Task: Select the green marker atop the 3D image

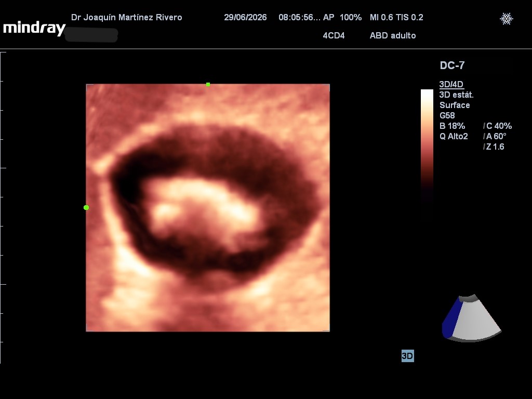Action: tap(208, 85)
